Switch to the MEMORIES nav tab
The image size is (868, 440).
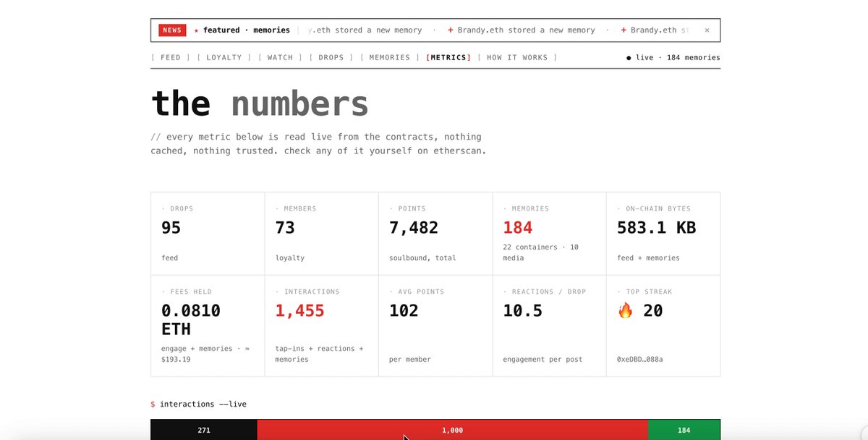coord(390,57)
